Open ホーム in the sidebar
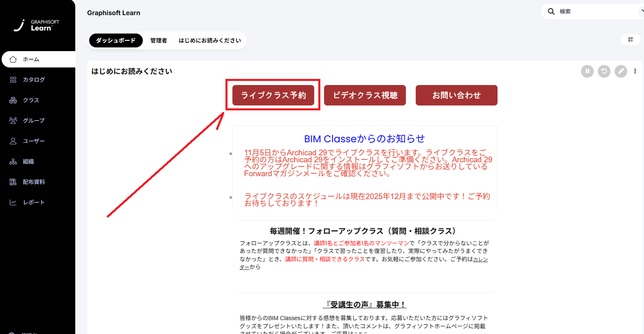The height and width of the screenshot is (334, 644). [x=38, y=59]
